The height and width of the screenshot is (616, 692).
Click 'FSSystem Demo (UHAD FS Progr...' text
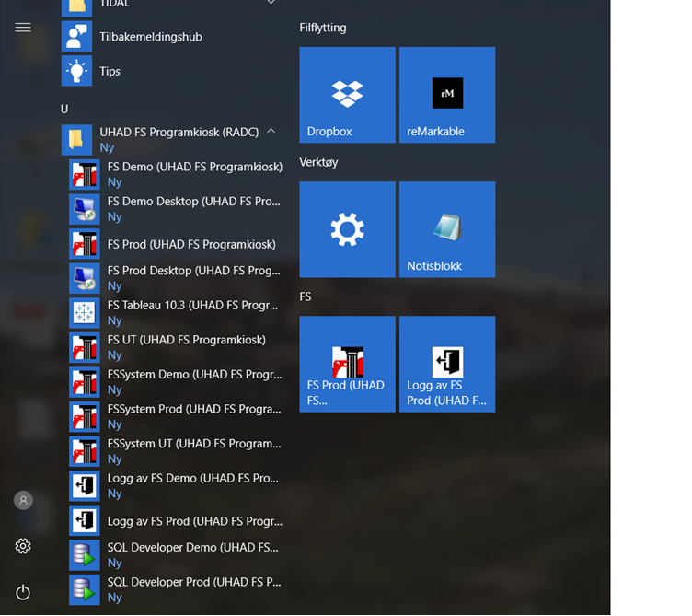click(195, 375)
